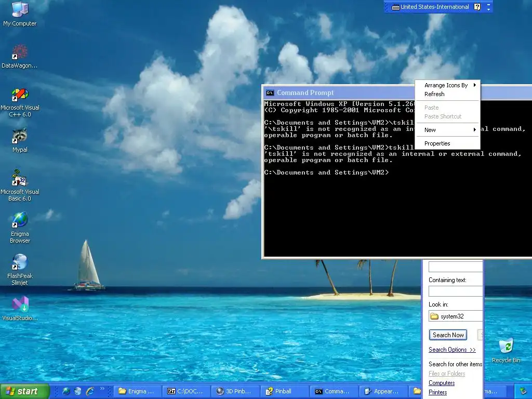
Task: Click the Containing text input field
Action: coord(455,291)
